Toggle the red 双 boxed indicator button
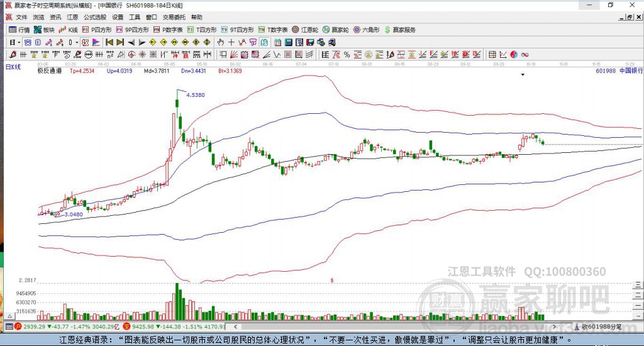Screen dimensions: 644x346 pyautogui.click(x=85, y=42)
